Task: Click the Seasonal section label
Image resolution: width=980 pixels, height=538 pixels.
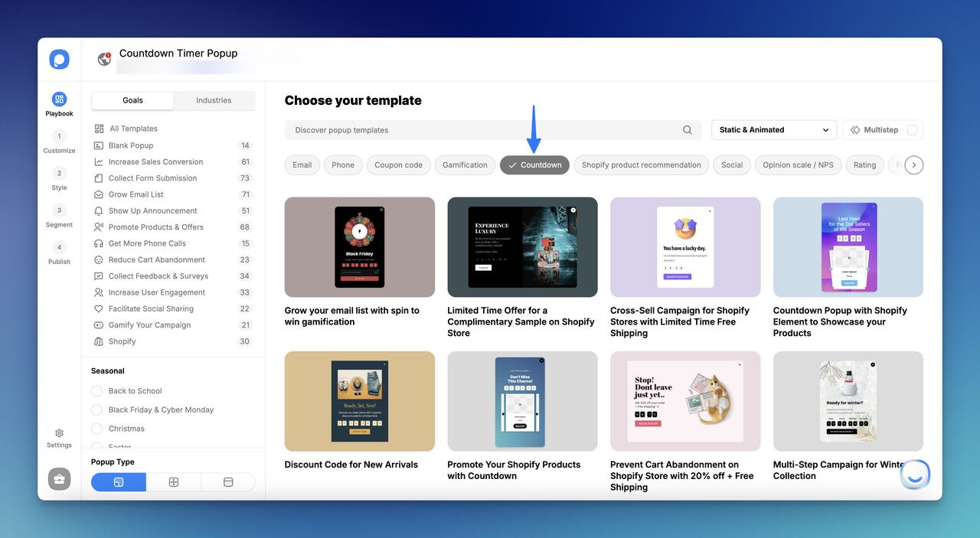Action: 108,370
